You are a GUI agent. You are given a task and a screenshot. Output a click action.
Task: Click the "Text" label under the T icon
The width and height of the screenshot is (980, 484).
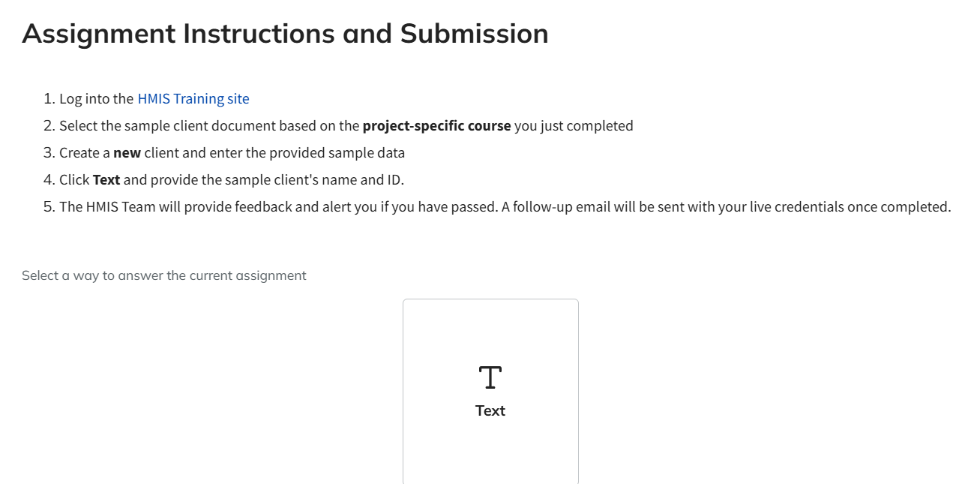pos(490,410)
